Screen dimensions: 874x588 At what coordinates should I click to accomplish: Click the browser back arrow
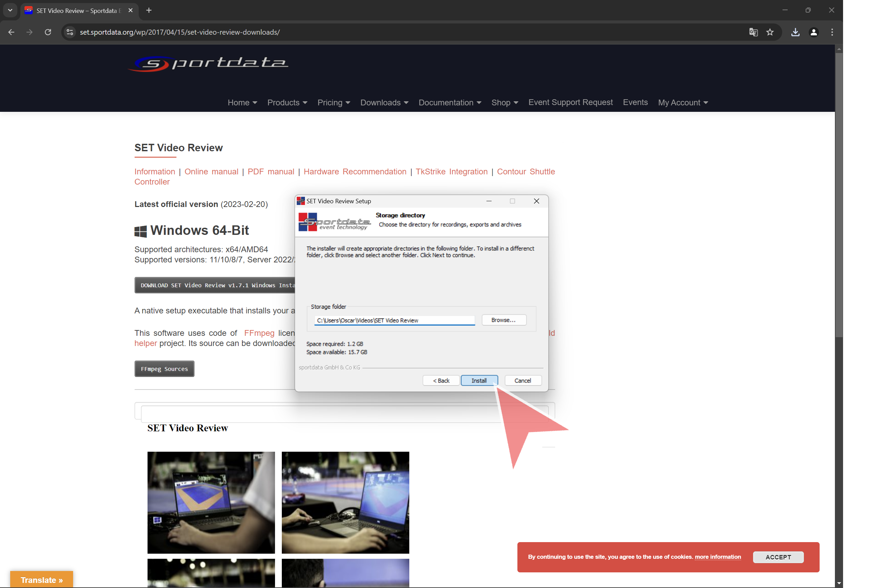coord(11,32)
